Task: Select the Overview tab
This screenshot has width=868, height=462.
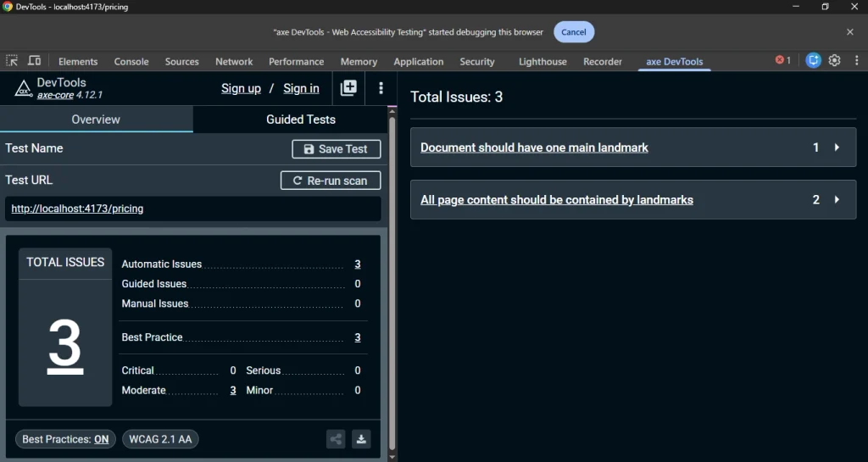Action: coord(96,119)
